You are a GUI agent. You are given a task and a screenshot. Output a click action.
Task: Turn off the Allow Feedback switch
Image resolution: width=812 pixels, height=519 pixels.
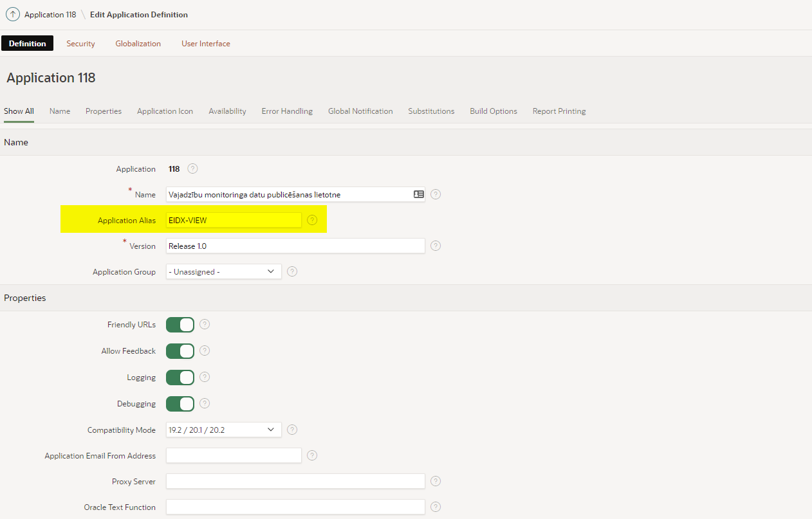click(x=180, y=351)
